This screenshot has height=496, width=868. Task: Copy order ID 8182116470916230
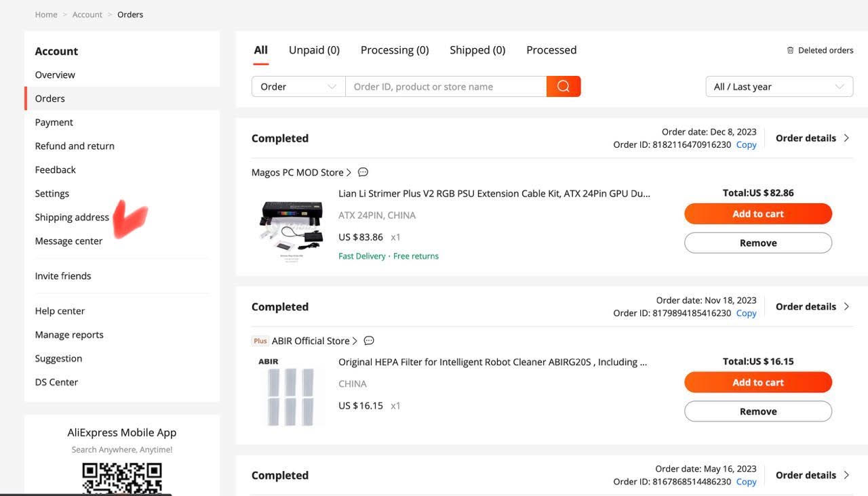click(x=746, y=144)
